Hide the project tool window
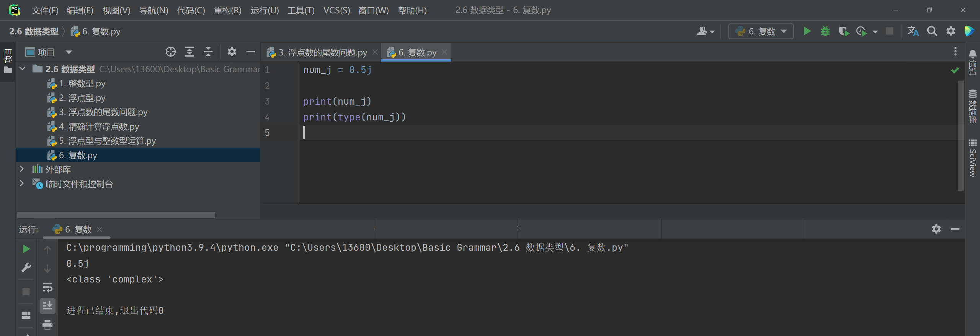 (x=250, y=52)
